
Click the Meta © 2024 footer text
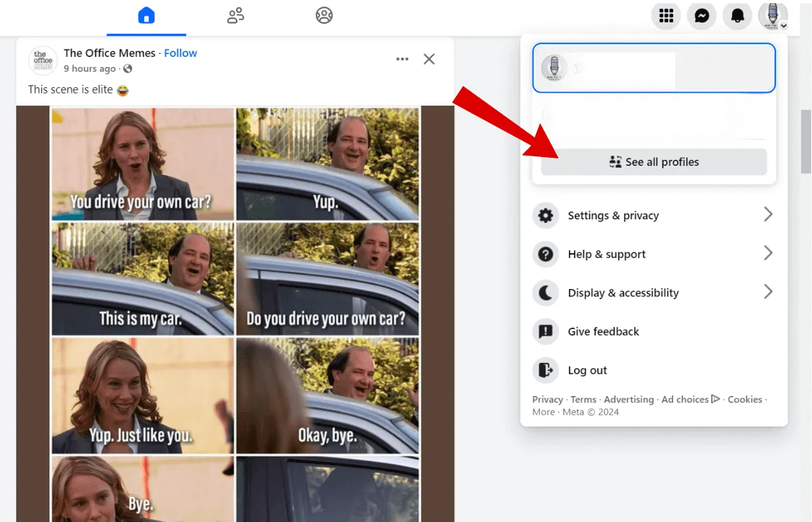point(591,412)
